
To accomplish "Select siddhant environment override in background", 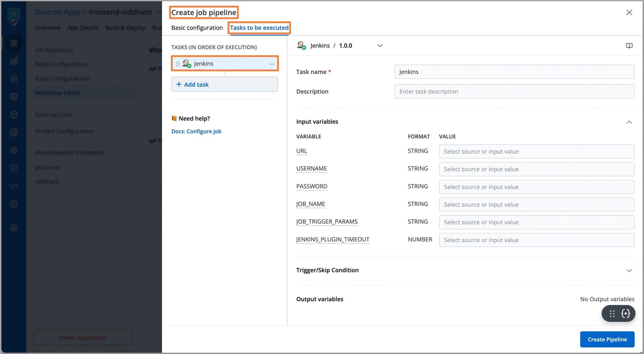I will [47, 182].
